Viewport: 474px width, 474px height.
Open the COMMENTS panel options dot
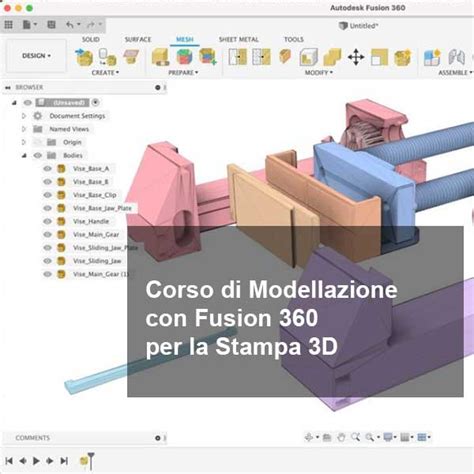click(x=158, y=438)
